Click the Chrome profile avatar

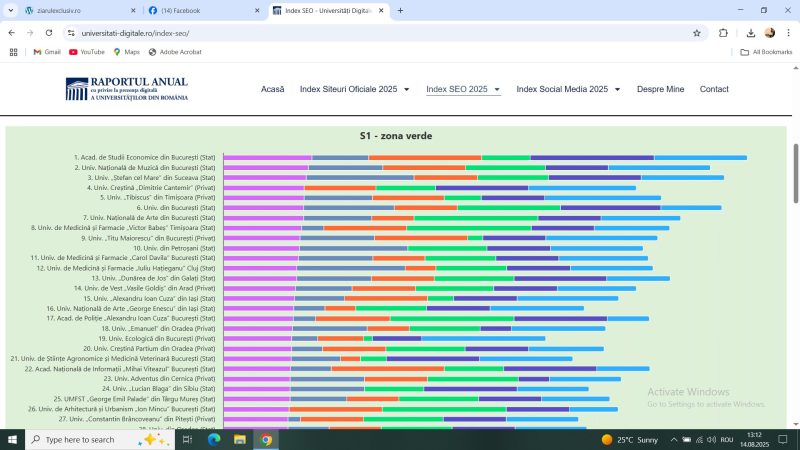point(770,32)
